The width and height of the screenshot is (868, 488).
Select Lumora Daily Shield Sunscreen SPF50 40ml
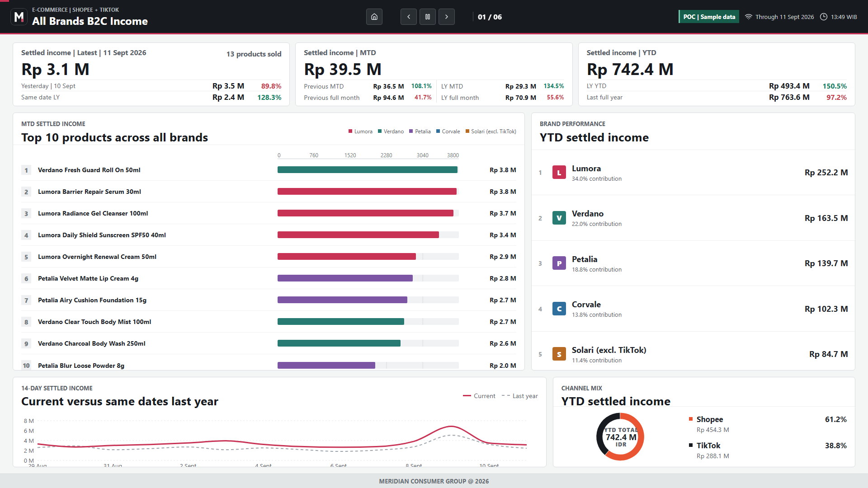(x=269, y=235)
